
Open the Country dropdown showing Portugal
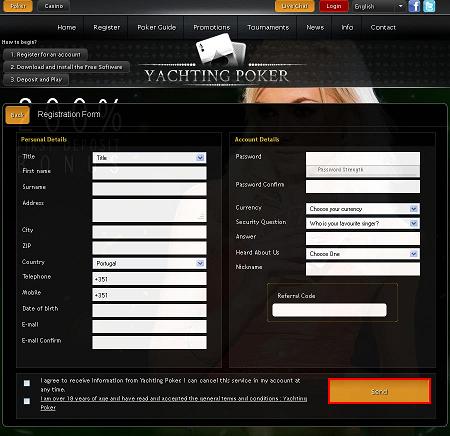(x=149, y=263)
